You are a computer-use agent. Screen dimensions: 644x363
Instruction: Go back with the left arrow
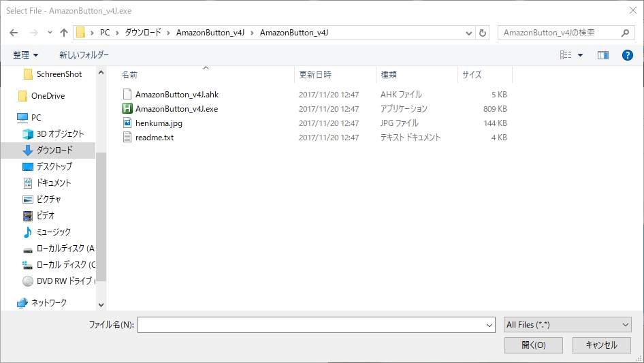click(14, 33)
